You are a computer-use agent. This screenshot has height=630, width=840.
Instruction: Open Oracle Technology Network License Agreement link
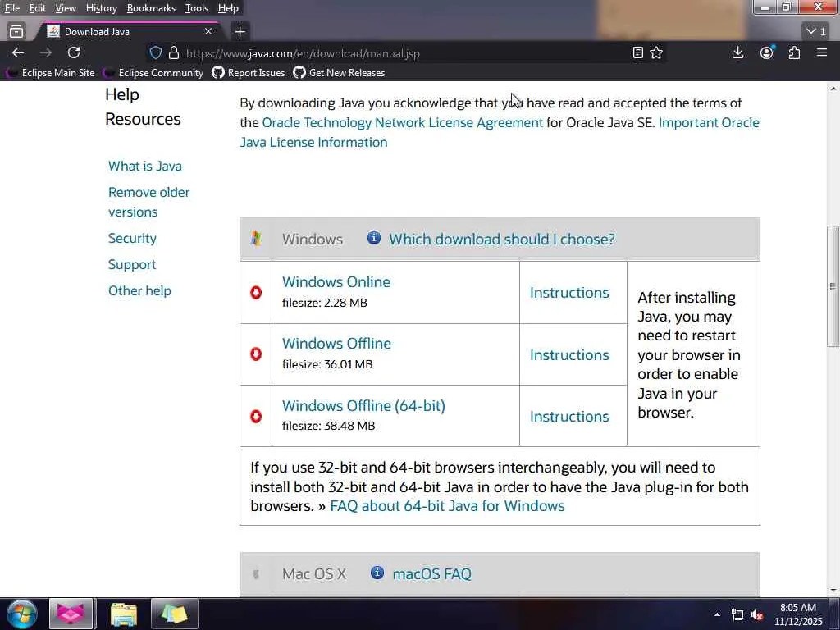point(402,122)
